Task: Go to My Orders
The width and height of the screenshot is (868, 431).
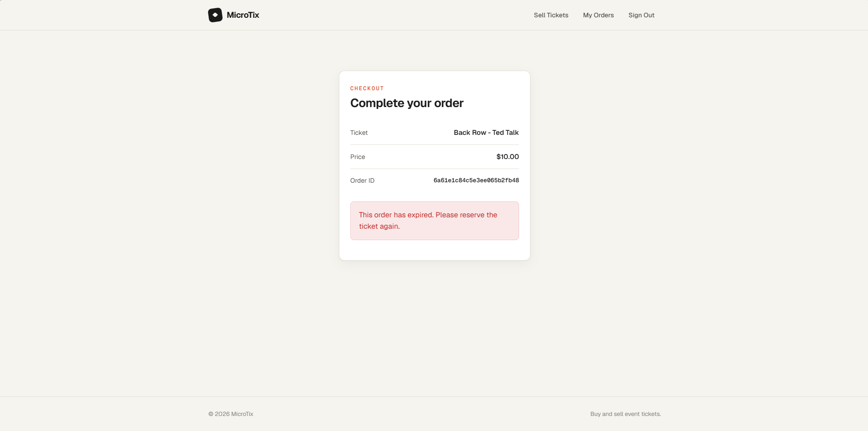Action: (x=598, y=15)
